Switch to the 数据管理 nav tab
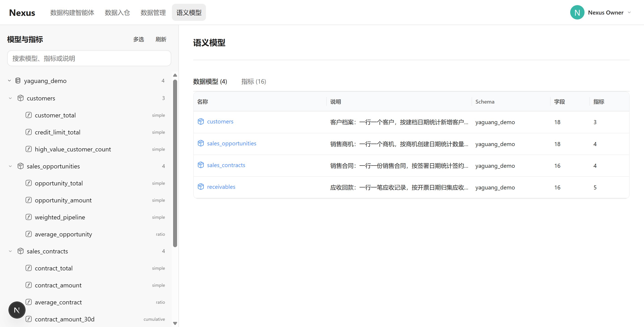Screen dimensions: 644x327 point(153,13)
